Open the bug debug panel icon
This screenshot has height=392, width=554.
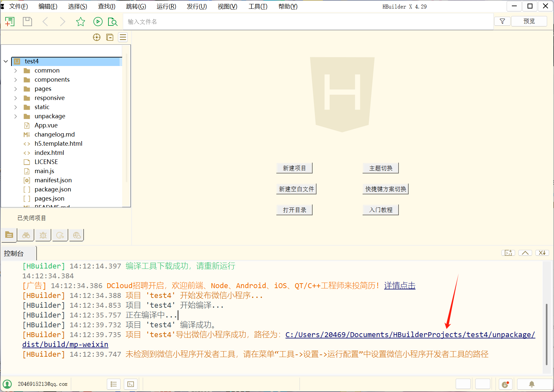coord(43,235)
